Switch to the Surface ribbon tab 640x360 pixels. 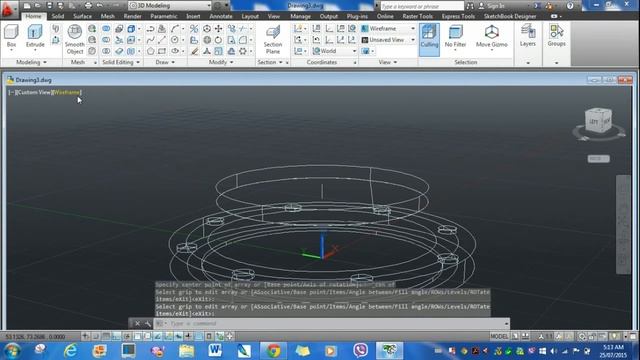(x=82, y=16)
